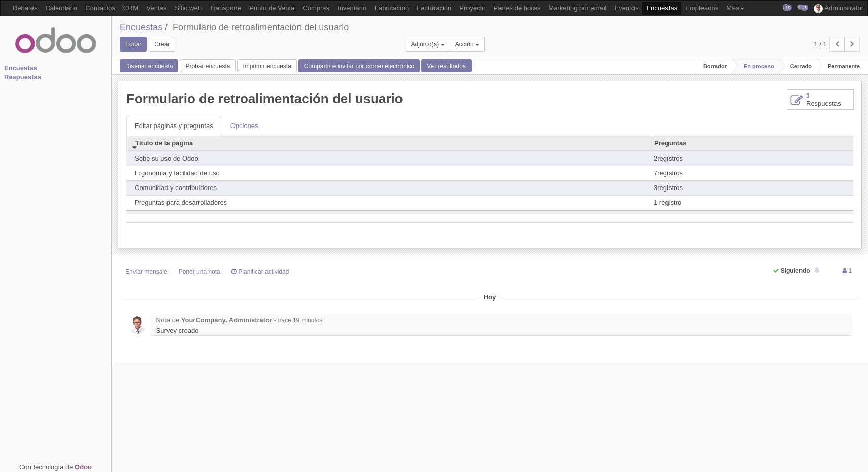Set status to Cerrado
Image resolution: width=868 pixels, height=472 pixels.
[800, 66]
